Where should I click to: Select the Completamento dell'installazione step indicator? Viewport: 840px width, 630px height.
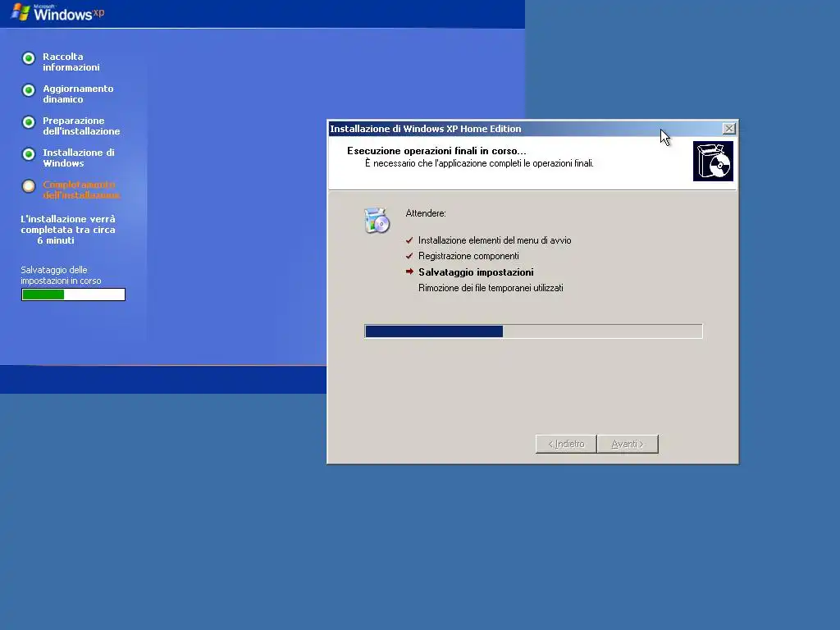point(29,186)
